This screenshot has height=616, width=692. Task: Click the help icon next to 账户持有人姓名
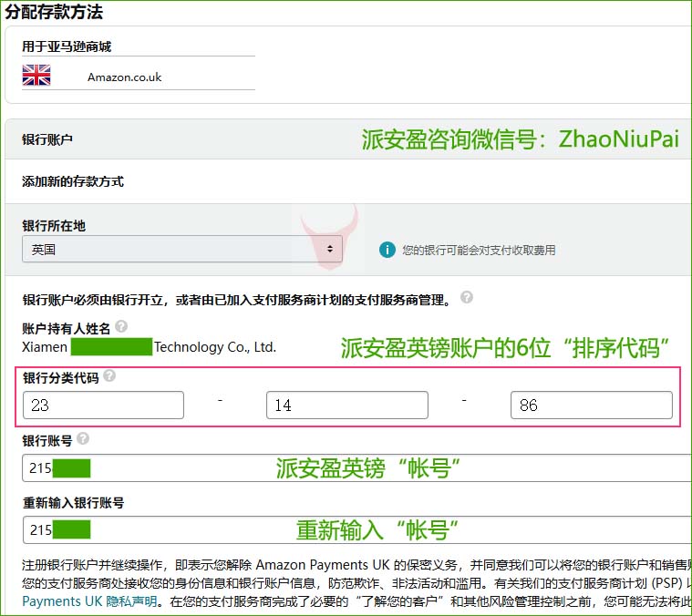(x=121, y=326)
